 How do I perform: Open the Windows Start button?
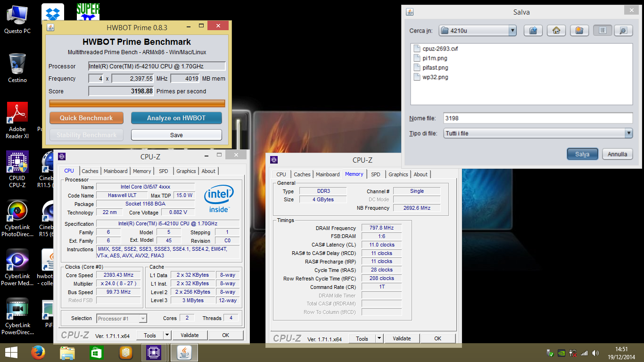[11, 353]
